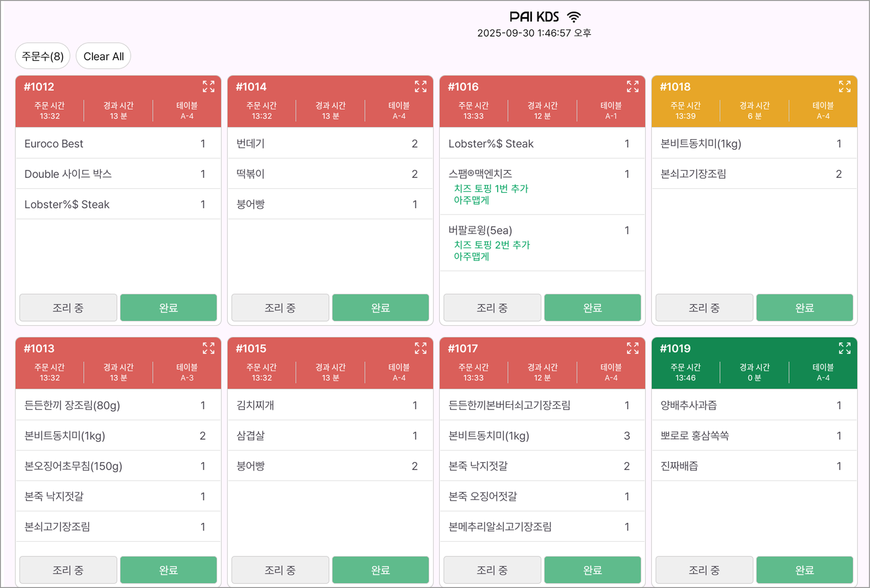Open the 주문수(8) order count
Screen dimensions: 870x588
43,56
